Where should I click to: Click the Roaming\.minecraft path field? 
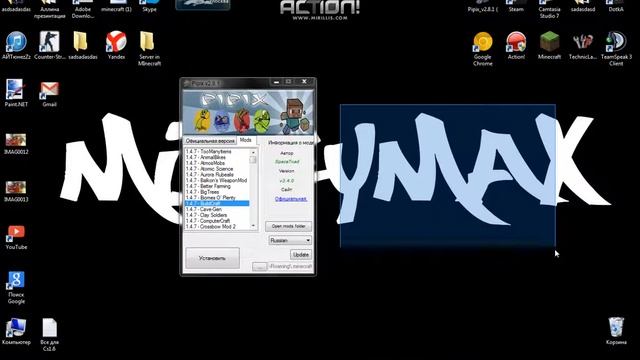click(x=291, y=267)
